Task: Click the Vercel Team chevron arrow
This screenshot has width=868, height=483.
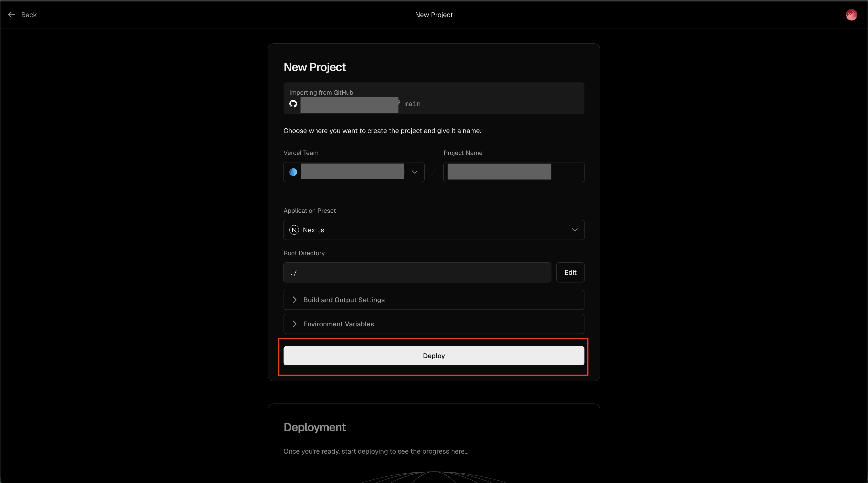Action: pyautogui.click(x=414, y=172)
